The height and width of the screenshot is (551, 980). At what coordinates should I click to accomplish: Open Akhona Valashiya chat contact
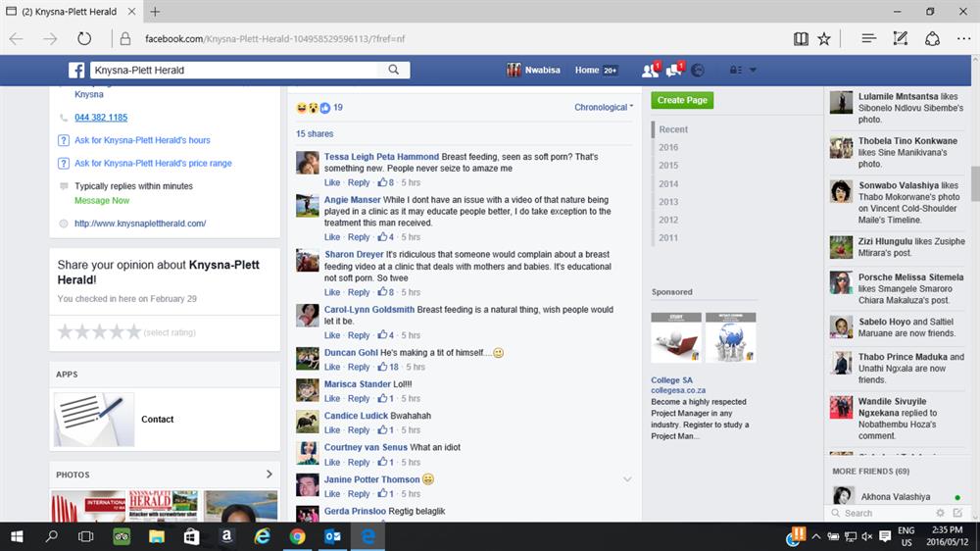click(896, 497)
